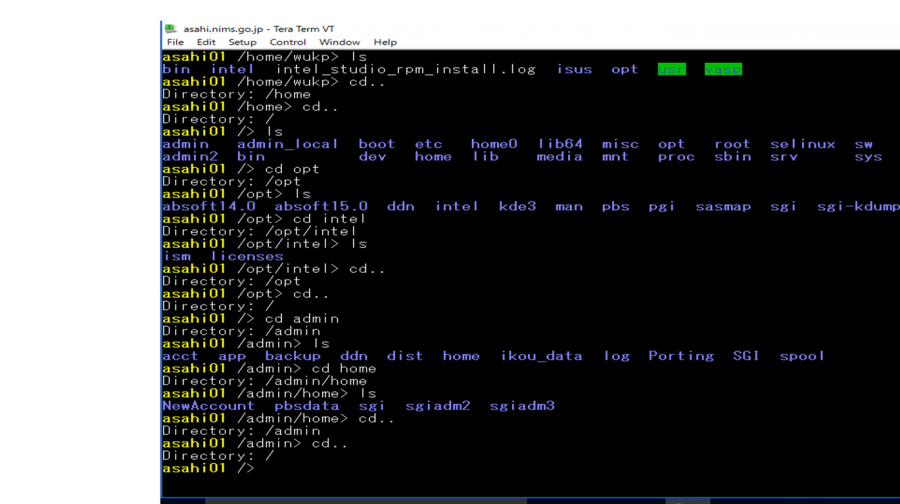Screen dimensions: 900x504
Task: Open the Help menu
Action: point(385,42)
